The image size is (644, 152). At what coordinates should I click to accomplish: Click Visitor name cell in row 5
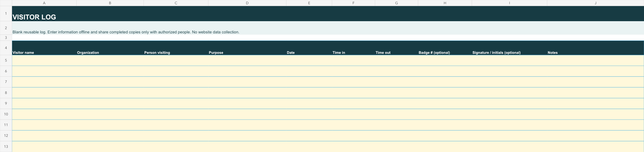(44, 61)
